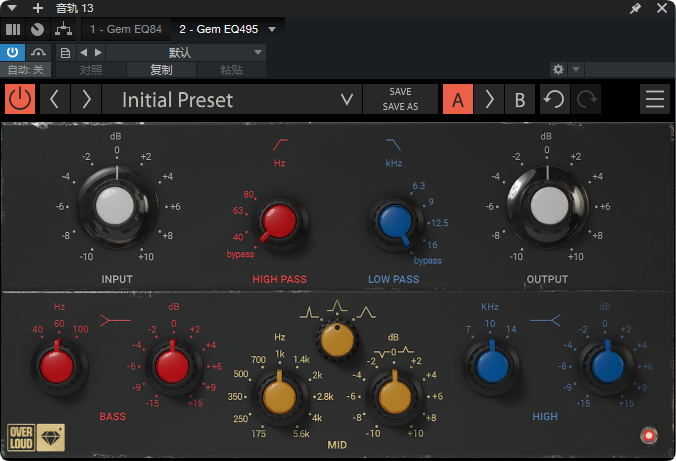Click the high pass filter curve icon
This screenshot has width=676, height=461.
280,144
